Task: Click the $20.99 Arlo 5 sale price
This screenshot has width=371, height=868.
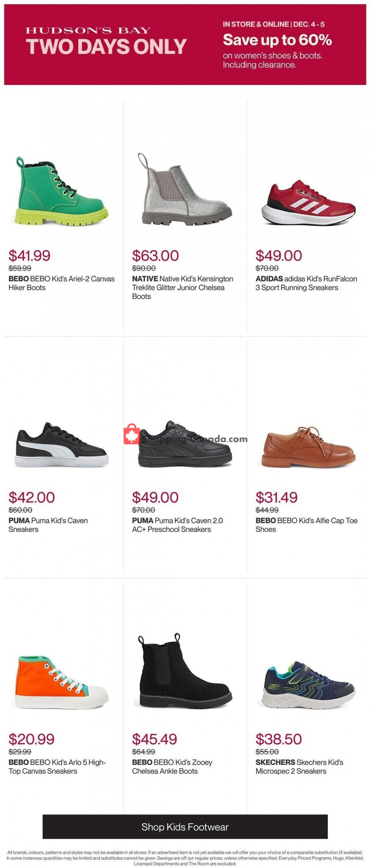Action: [x=31, y=739]
